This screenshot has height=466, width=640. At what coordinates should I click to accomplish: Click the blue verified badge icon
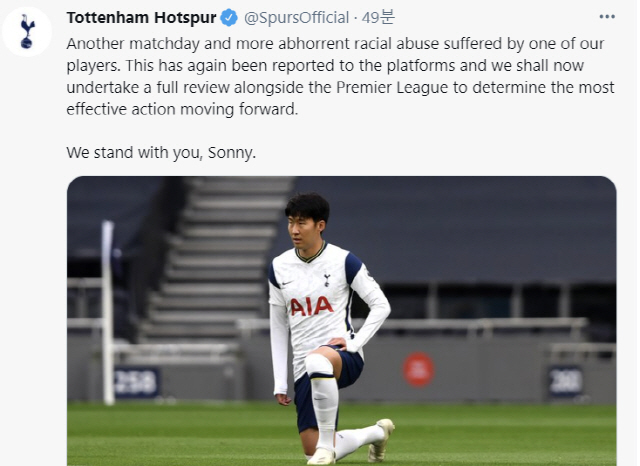pyautogui.click(x=229, y=18)
